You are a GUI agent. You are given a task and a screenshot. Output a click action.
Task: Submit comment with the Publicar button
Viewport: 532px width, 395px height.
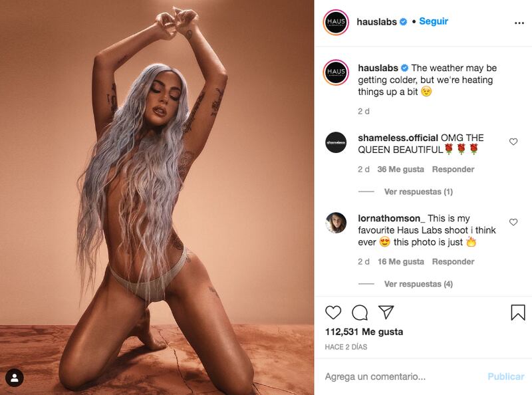pos(506,376)
